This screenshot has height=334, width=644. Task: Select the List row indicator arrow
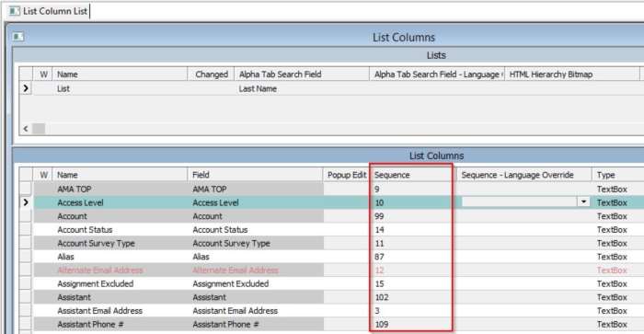[x=26, y=88]
